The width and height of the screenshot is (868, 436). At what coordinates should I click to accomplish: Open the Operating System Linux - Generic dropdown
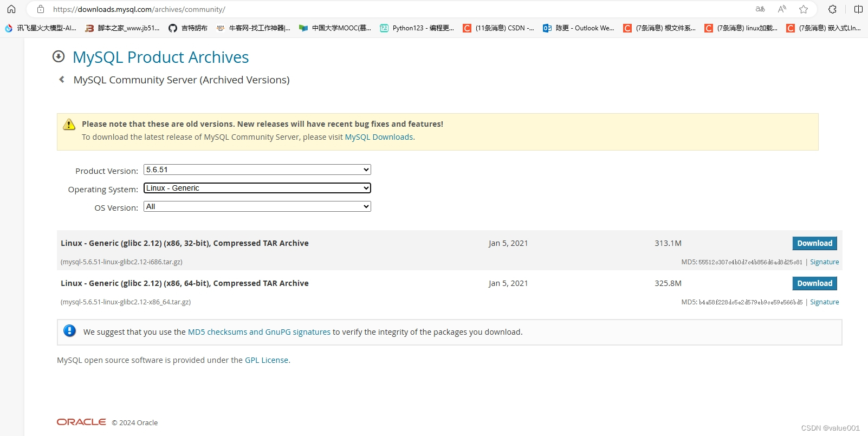tap(257, 188)
